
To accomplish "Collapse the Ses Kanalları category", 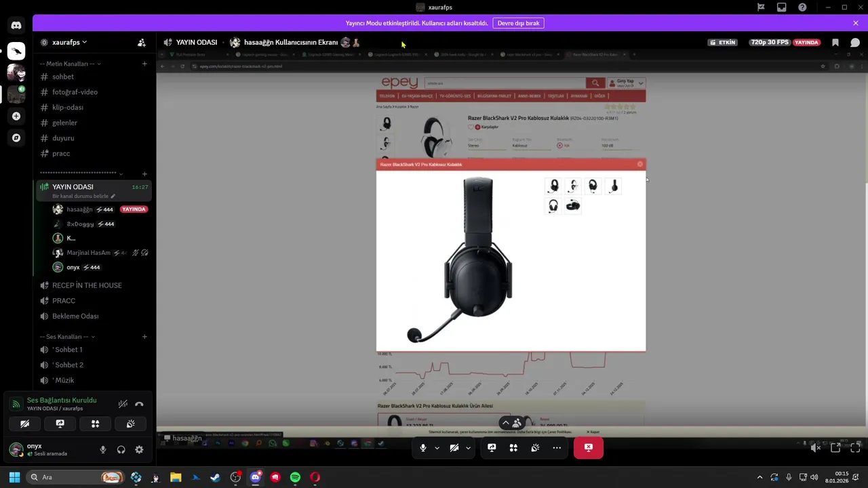I will 68,337.
